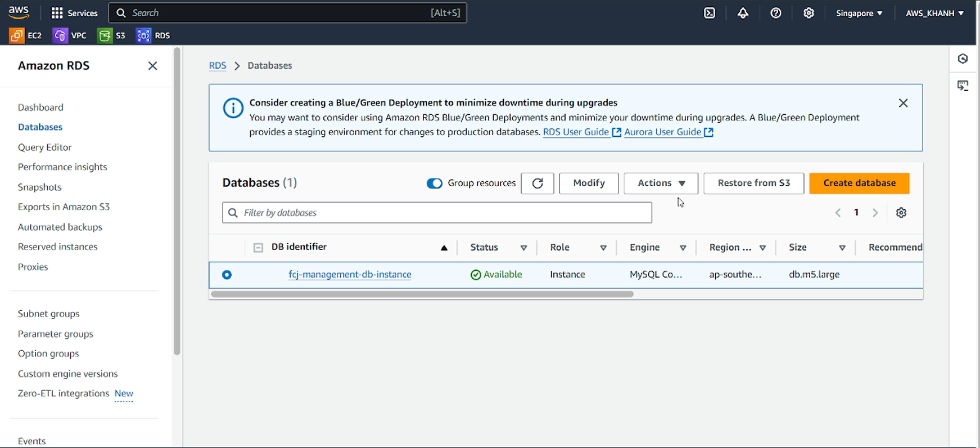Open the AWS home logo

[x=19, y=12]
